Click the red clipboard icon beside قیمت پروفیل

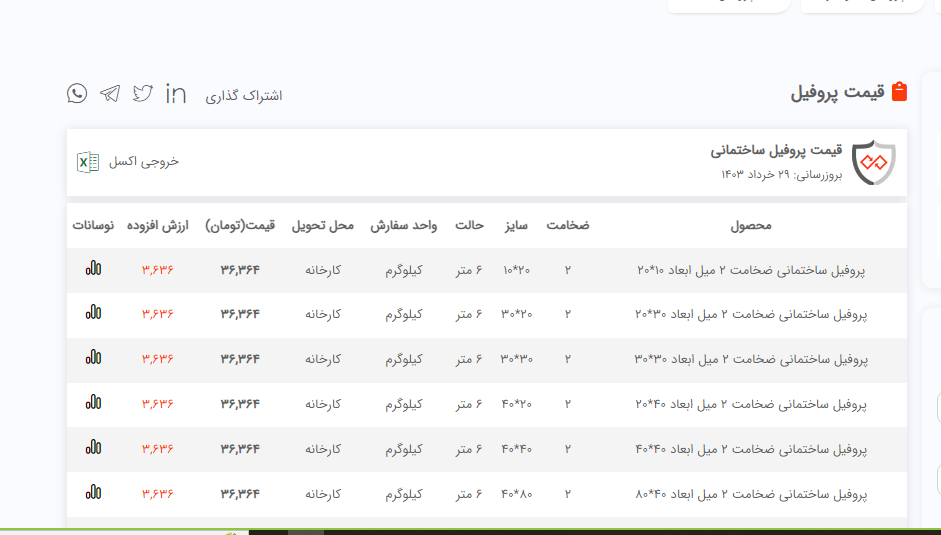[x=899, y=92]
